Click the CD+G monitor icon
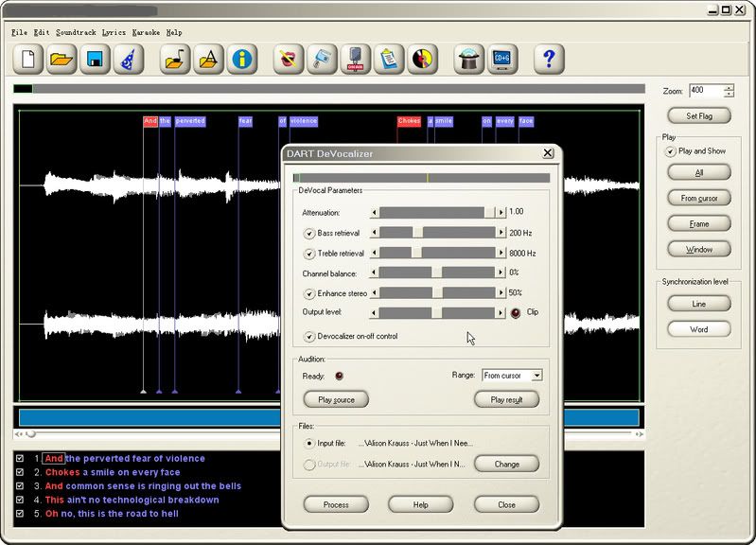 click(502, 60)
